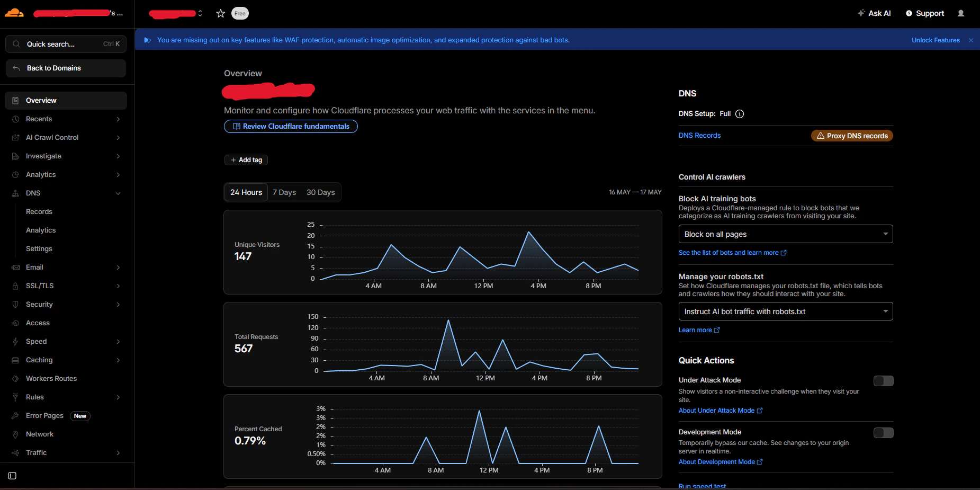Click the Cloudflare logo icon

click(x=14, y=13)
